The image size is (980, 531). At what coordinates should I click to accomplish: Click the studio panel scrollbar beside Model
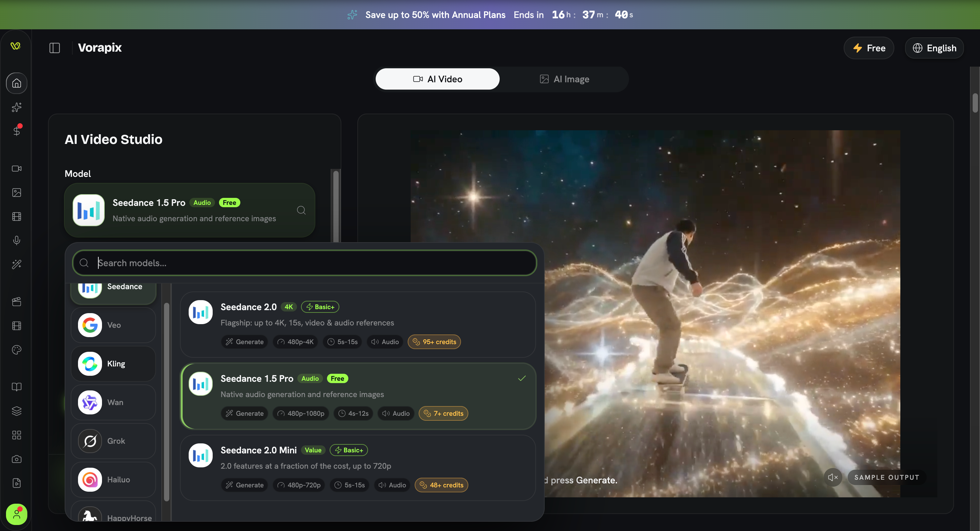[x=336, y=207]
